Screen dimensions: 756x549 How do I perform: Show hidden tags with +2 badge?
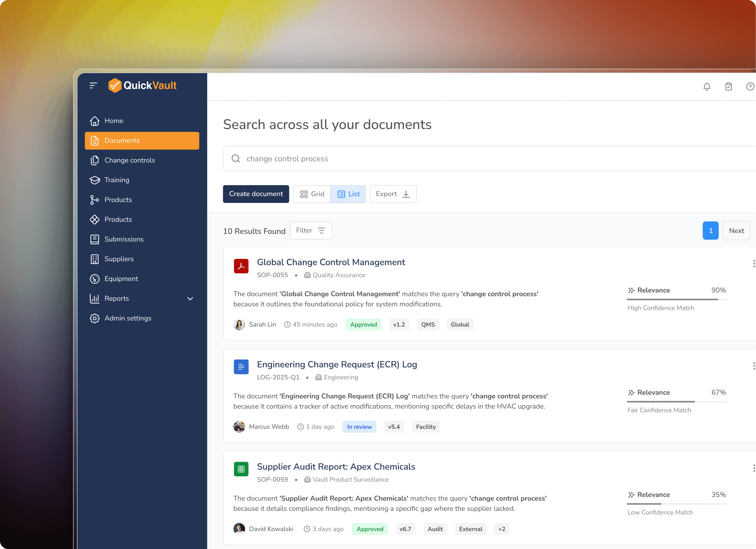point(501,529)
